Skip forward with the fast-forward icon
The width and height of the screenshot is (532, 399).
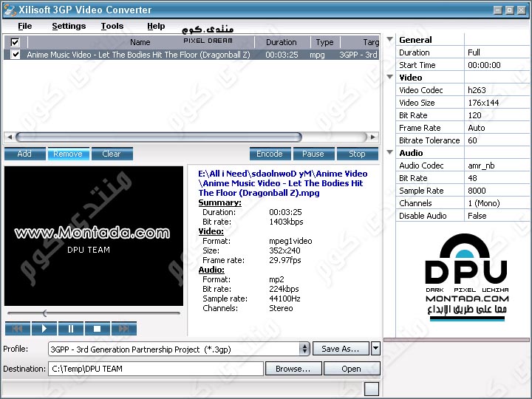pos(123,329)
